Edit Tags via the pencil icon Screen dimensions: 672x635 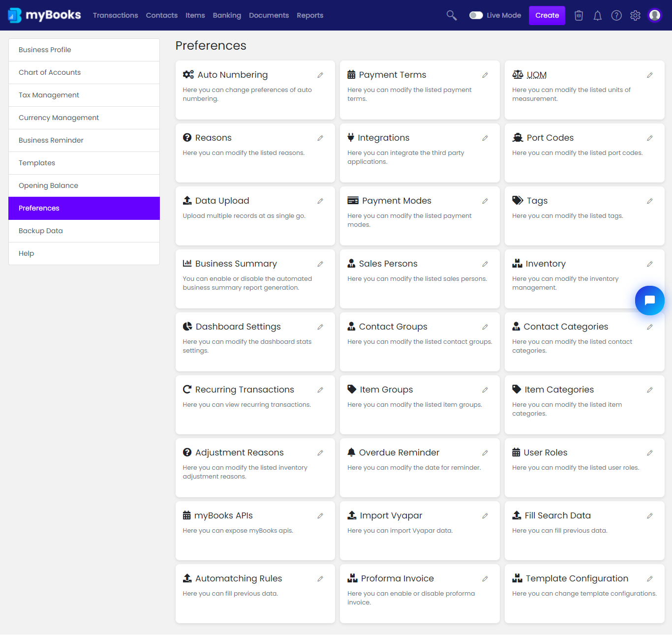tap(650, 201)
